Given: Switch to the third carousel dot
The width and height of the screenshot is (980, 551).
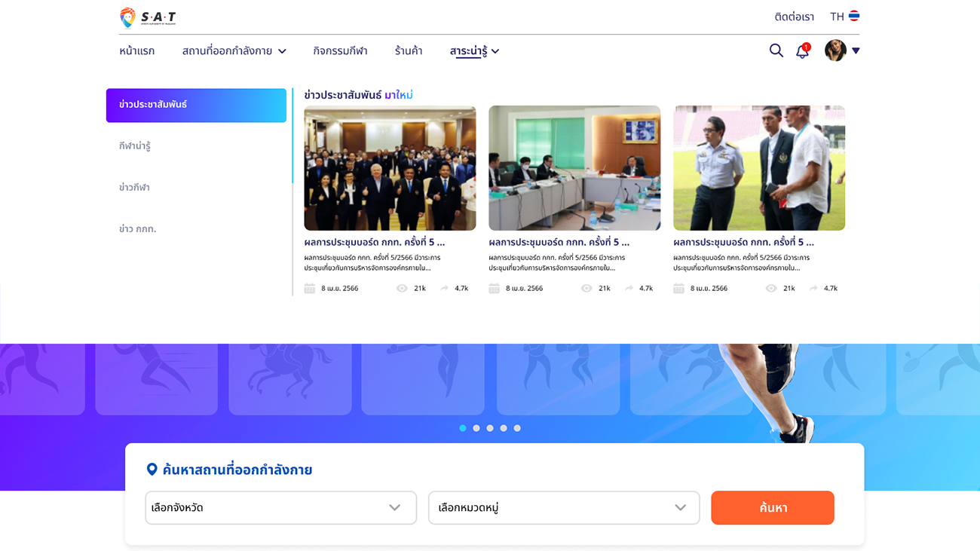Looking at the screenshot, I should point(490,428).
